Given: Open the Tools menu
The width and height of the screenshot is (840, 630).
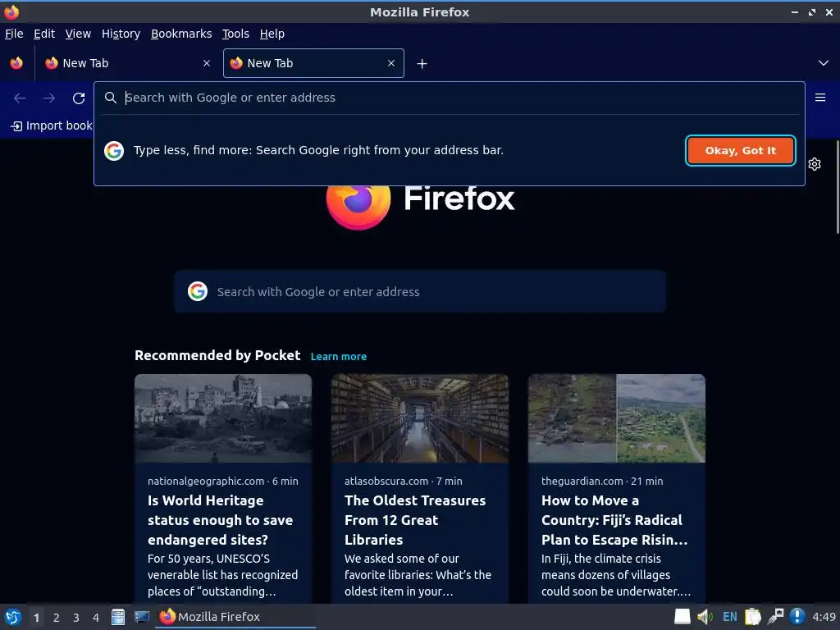Looking at the screenshot, I should (x=235, y=34).
